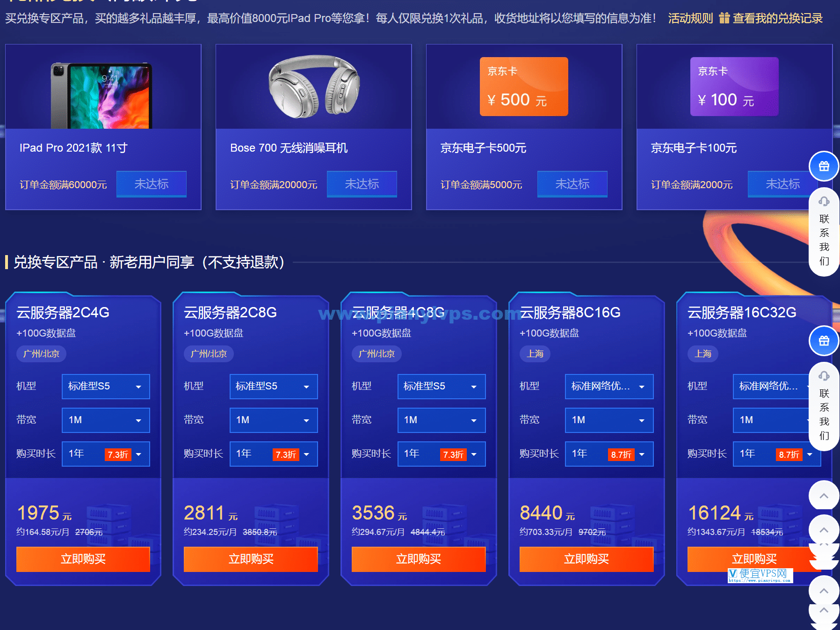
Task: Click the 广州/北京 tag on 云服务器2C8G
Action: pyautogui.click(x=209, y=354)
